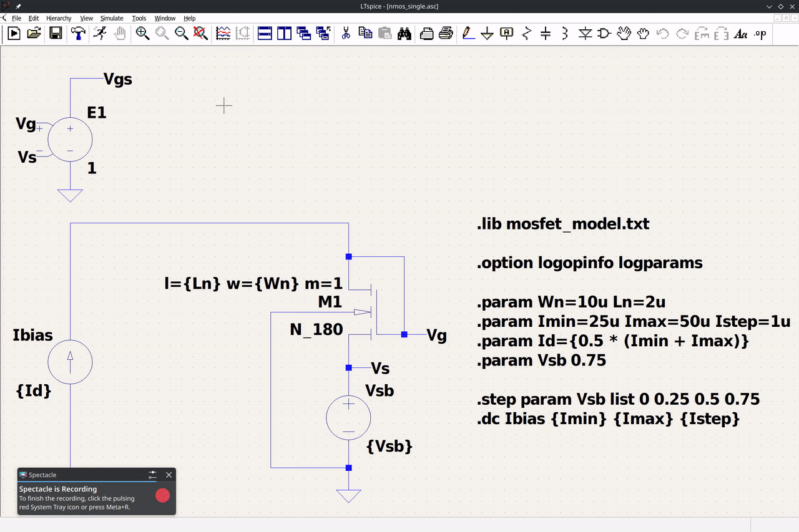Open the SPICE directive .op tool
799x532 pixels.
coord(760,34)
